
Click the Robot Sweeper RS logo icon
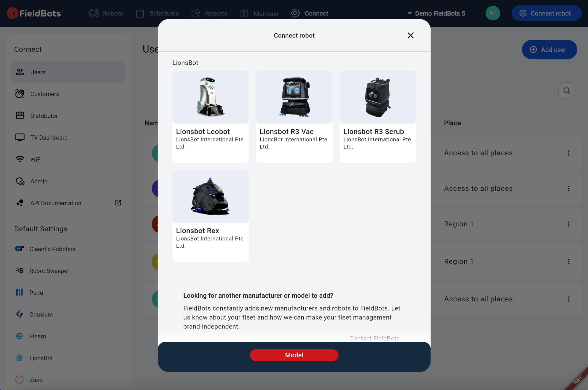click(19, 271)
